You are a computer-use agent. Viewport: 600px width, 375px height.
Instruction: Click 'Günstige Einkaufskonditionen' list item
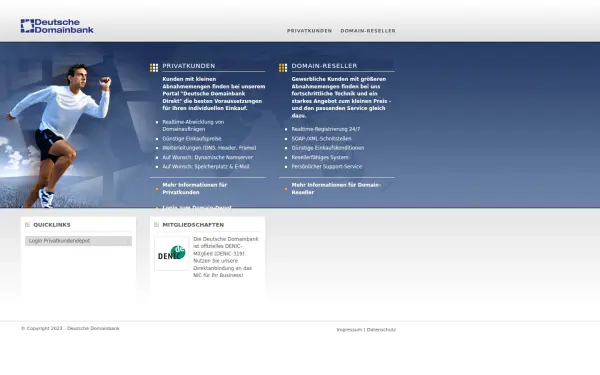[x=328, y=148]
